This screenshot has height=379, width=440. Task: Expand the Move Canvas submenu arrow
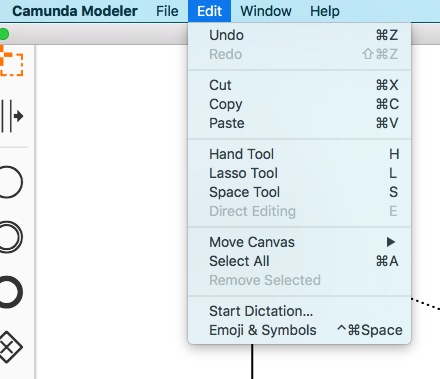[x=391, y=242]
